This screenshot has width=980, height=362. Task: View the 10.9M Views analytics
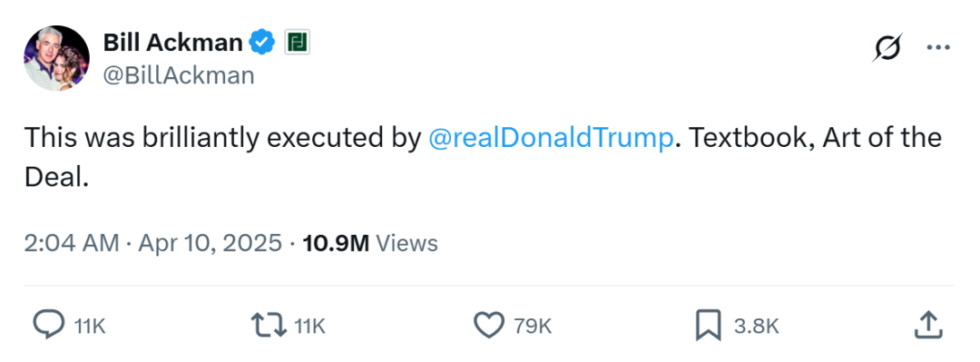pyautogui.click(x=370, y=242)
